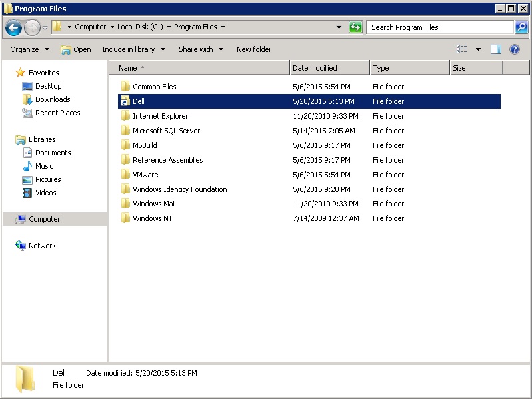Click the Change your view icon
The height and width of the screenshot is (399, 532).
point(462,49)
